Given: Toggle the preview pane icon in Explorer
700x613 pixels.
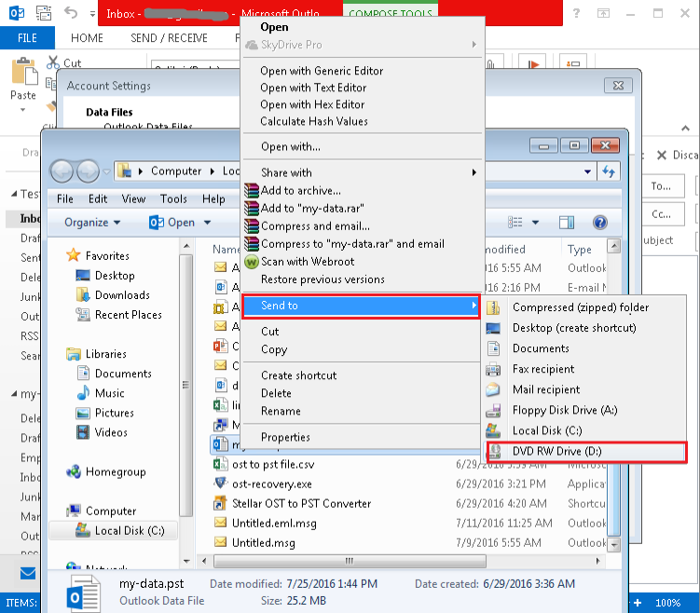Looking at the screenshot, I should [567, 222].
